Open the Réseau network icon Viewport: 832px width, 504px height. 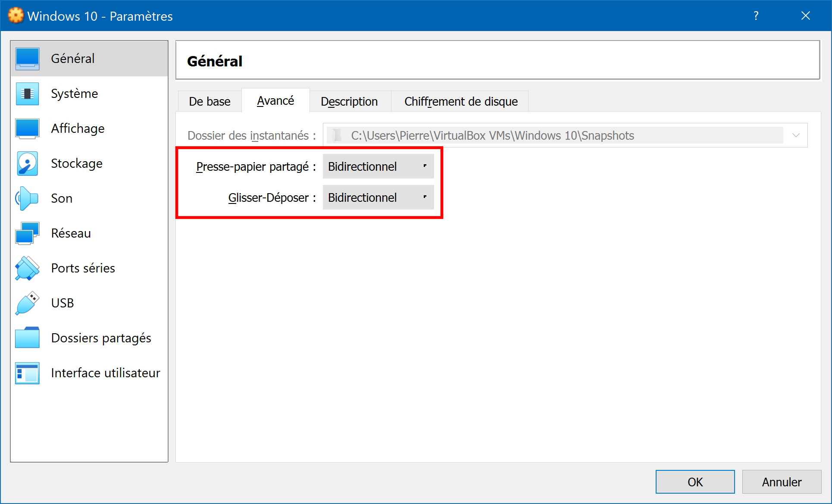tap(27, 233)
